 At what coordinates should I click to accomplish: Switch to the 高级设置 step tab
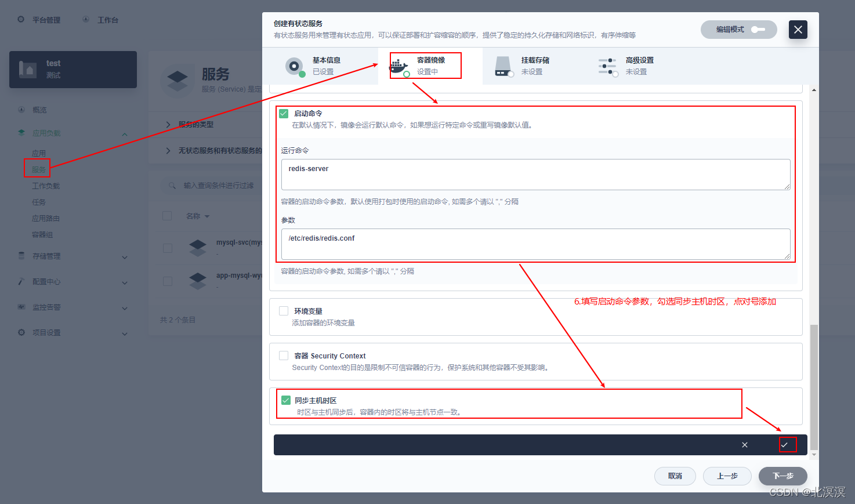(x=639, y=66)
